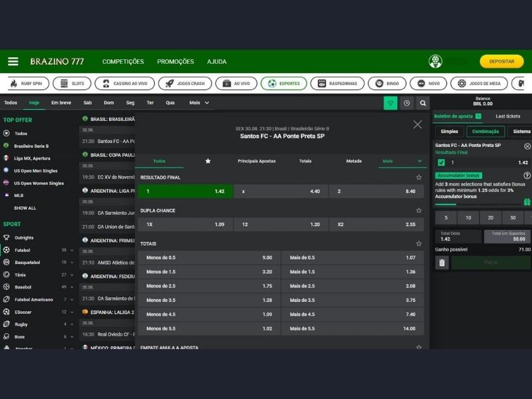Expand the Futebol sport category
Screen dimensions: 532x399
[72, 250]
